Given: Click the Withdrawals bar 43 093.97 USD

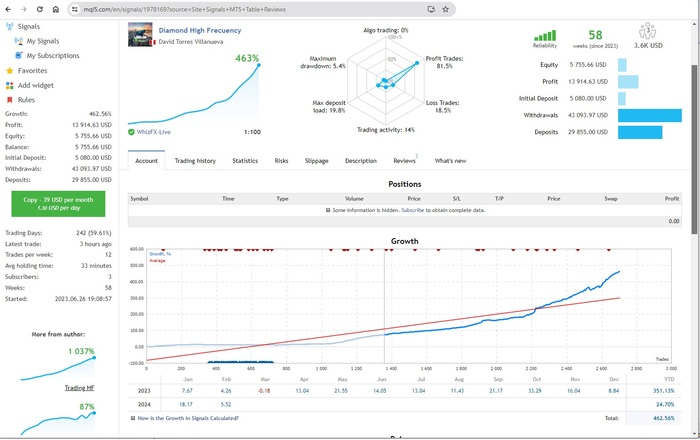Looking at the screenshot, I should [x=650, y=115].
